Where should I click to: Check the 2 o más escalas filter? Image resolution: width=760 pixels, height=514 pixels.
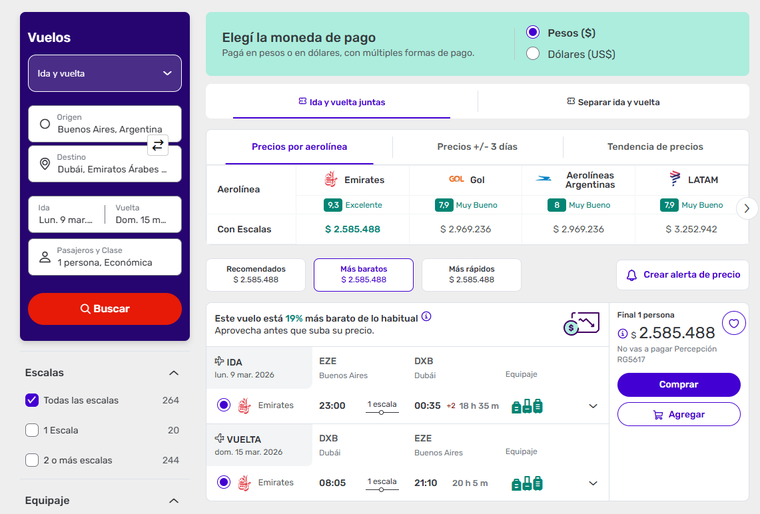(32, 460)
